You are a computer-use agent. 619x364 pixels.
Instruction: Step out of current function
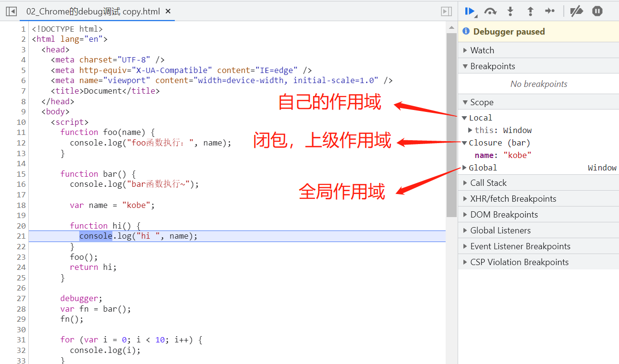point(530,11)
